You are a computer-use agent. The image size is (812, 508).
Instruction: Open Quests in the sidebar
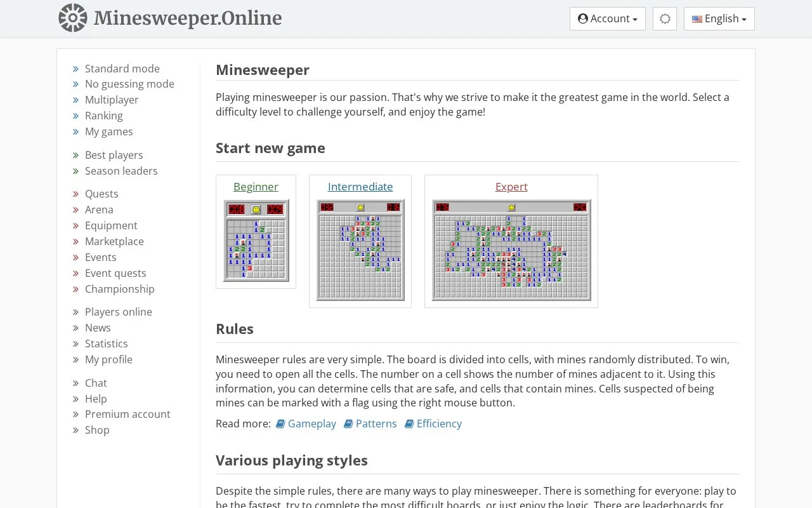pos(101,194)
